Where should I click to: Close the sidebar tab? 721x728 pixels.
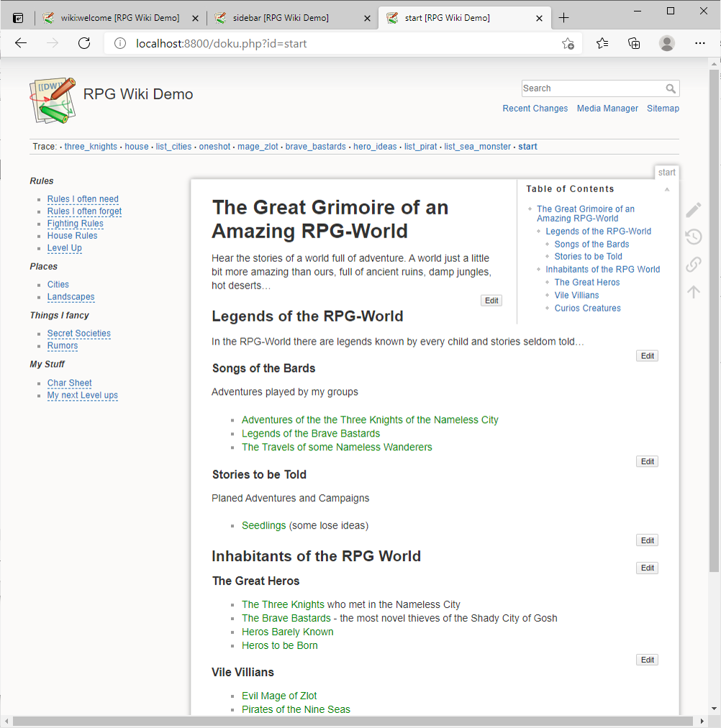367,18
